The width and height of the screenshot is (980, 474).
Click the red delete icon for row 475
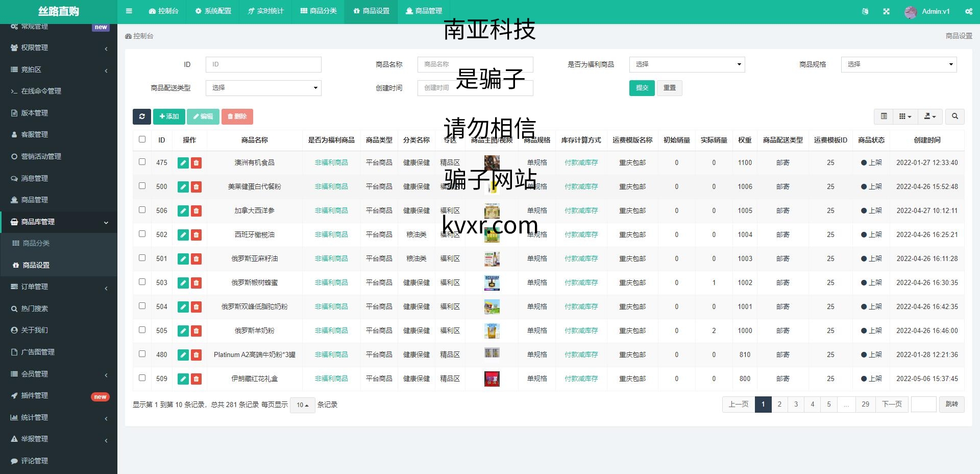click(x=196, y=163)
